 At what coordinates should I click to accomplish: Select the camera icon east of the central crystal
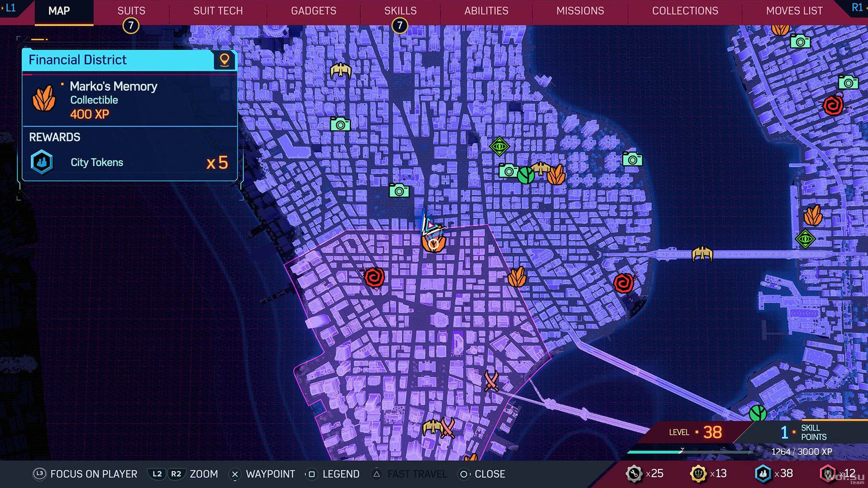tap(632, 159)
